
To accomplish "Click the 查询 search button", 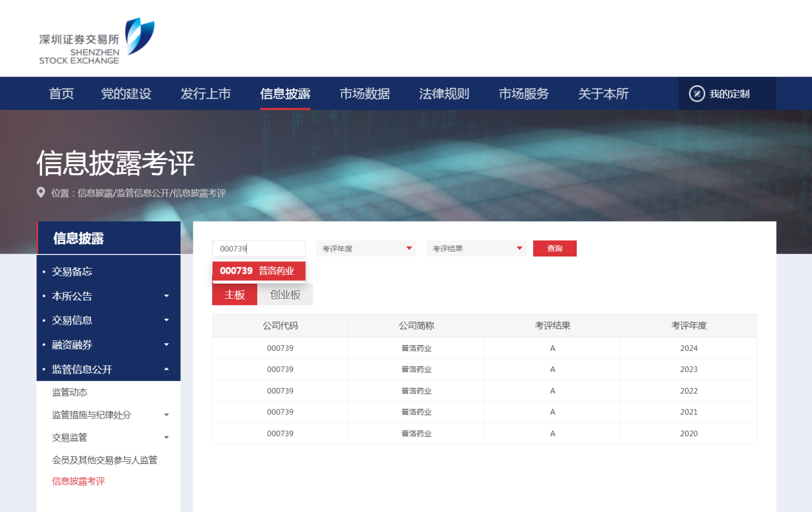I will (554, 248).
